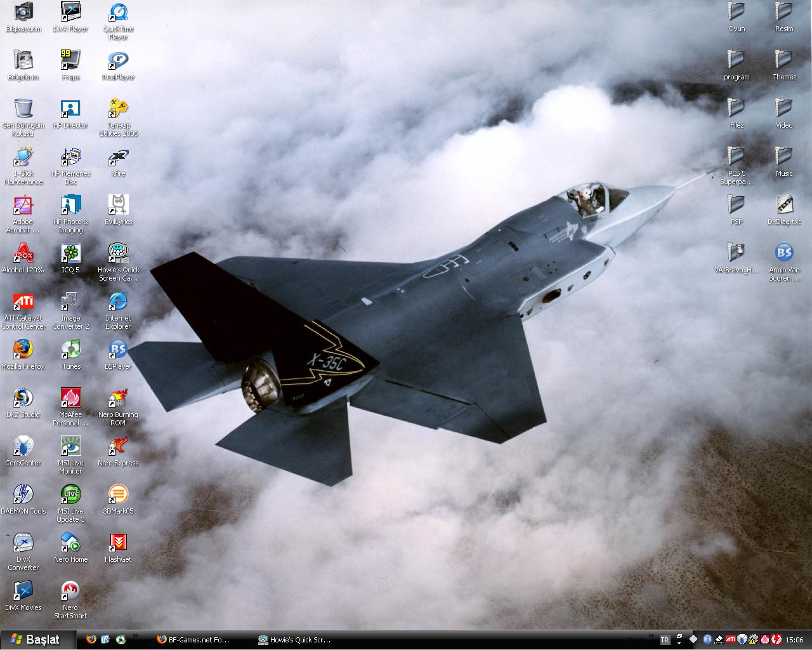This screenshot has width=812, height=650.
Task: Select the HP Director shortcut
Action: (x=70, y=114)
